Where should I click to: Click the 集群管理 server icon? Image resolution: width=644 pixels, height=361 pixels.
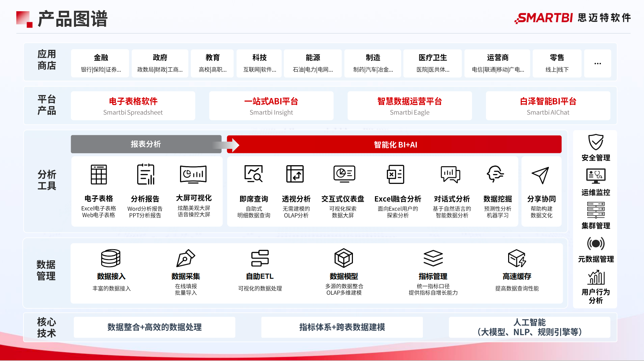click(x=596, y=210)
